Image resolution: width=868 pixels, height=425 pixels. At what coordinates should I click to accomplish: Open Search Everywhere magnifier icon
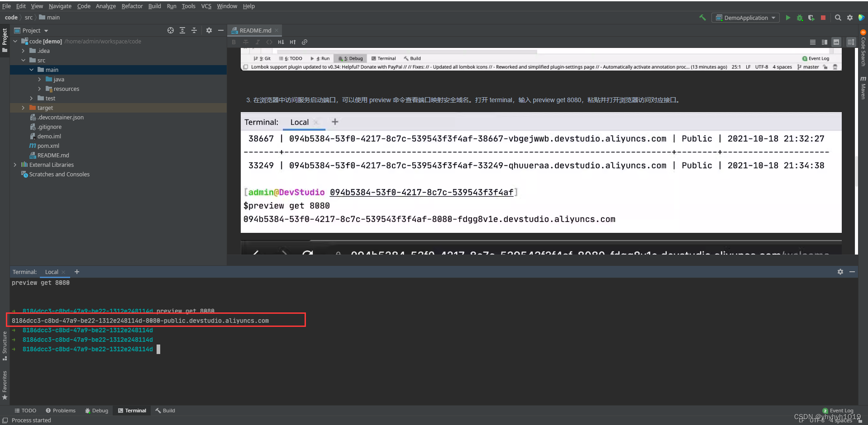pyautogui.click(x=839, y=17)
